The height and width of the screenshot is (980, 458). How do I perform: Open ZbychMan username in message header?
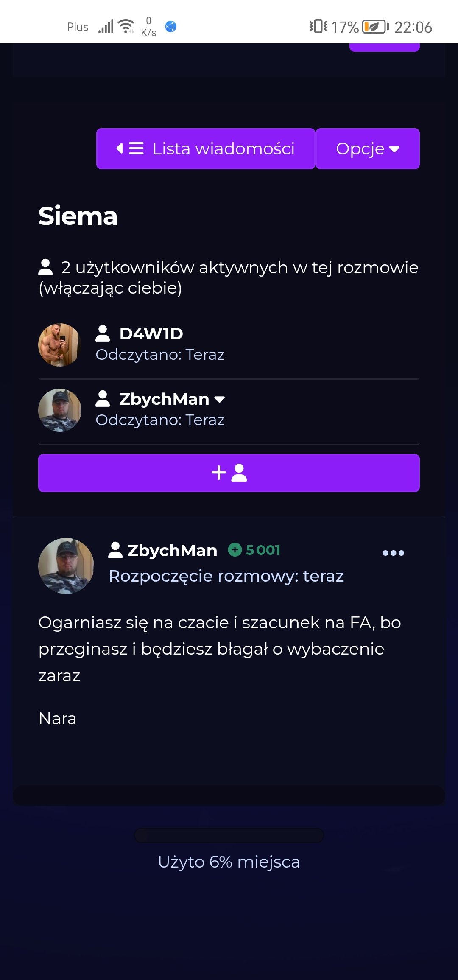(x=172, y=550)
